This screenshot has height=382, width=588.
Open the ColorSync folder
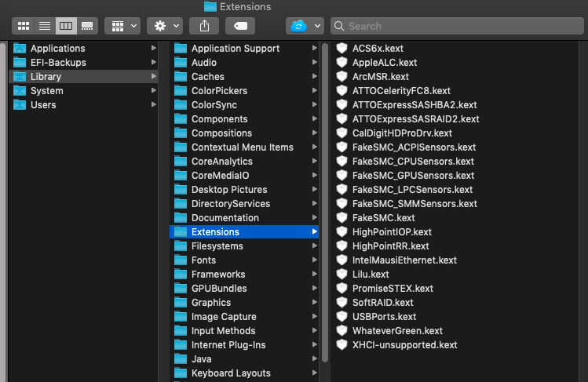pos(244,105)
